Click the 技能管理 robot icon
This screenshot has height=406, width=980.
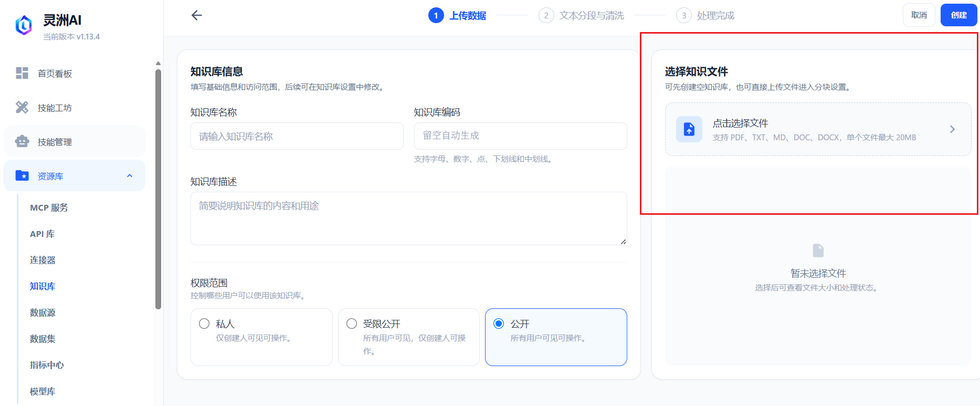tap(22, 141)
